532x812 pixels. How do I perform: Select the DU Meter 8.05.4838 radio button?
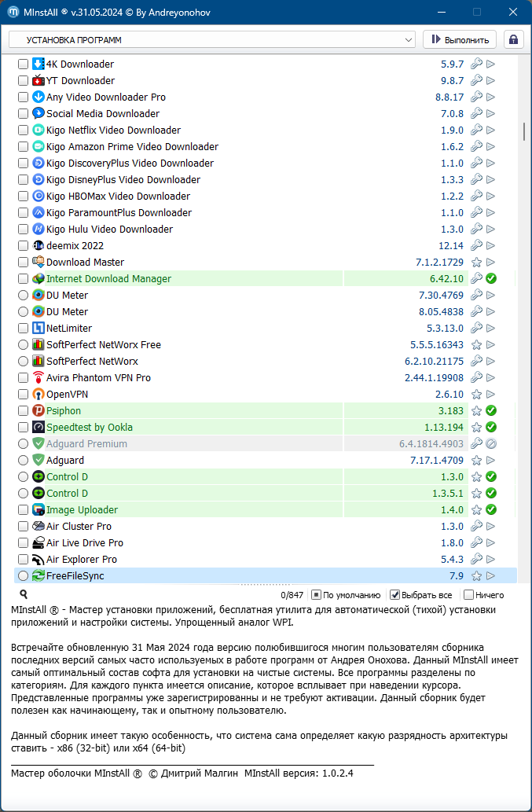tap(23, 312)
